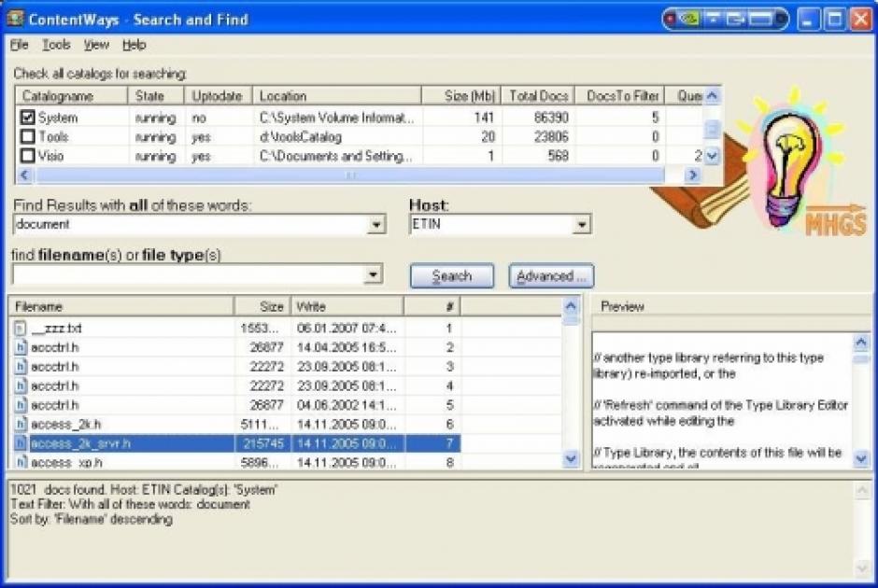Click header file icon in result row 3
This screenshot has height=588, width=878.
pos(21,367)
